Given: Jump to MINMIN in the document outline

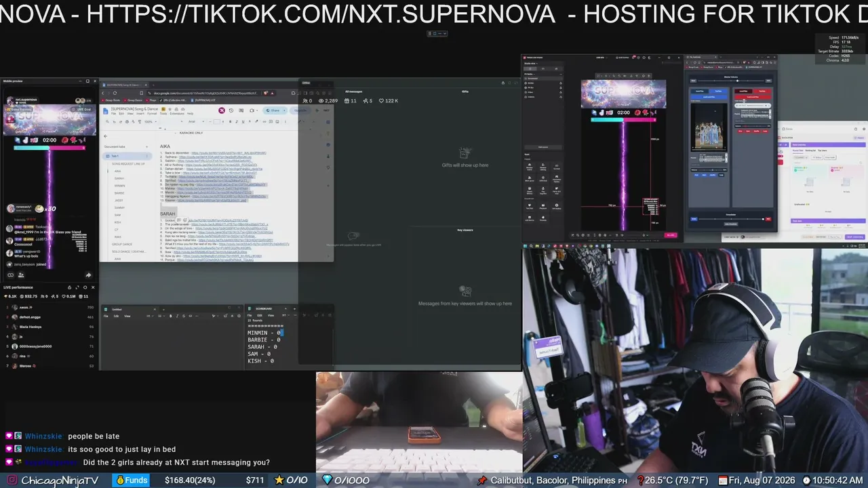Looking at the screenshot, I should [x=119, y=186].
